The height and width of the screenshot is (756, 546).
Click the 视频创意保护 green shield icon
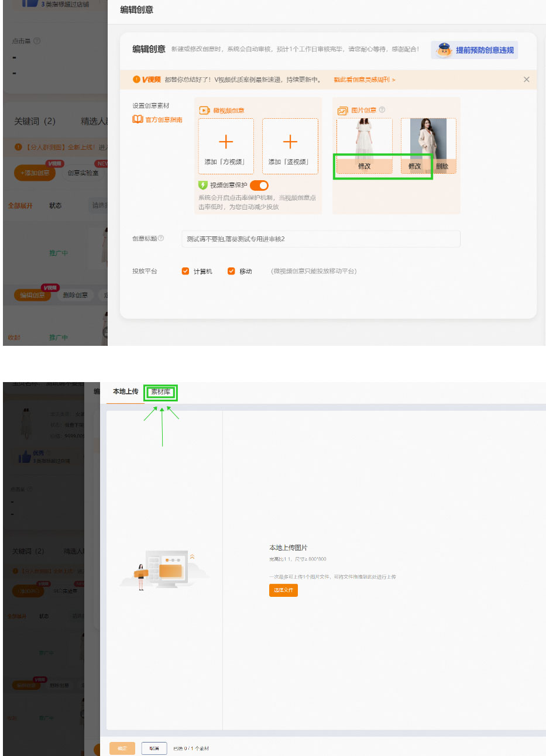pos(202,185)
